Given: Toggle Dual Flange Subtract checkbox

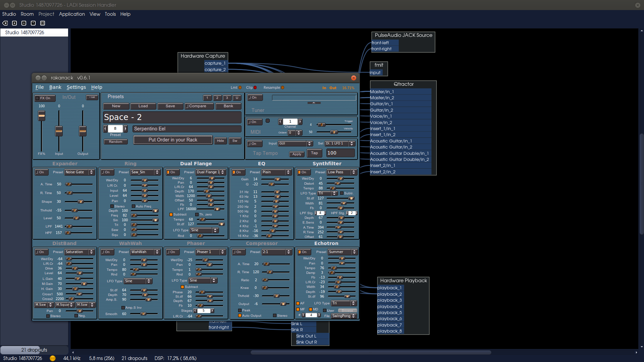Looking at the screenshot, I should [x=171, y=215].
